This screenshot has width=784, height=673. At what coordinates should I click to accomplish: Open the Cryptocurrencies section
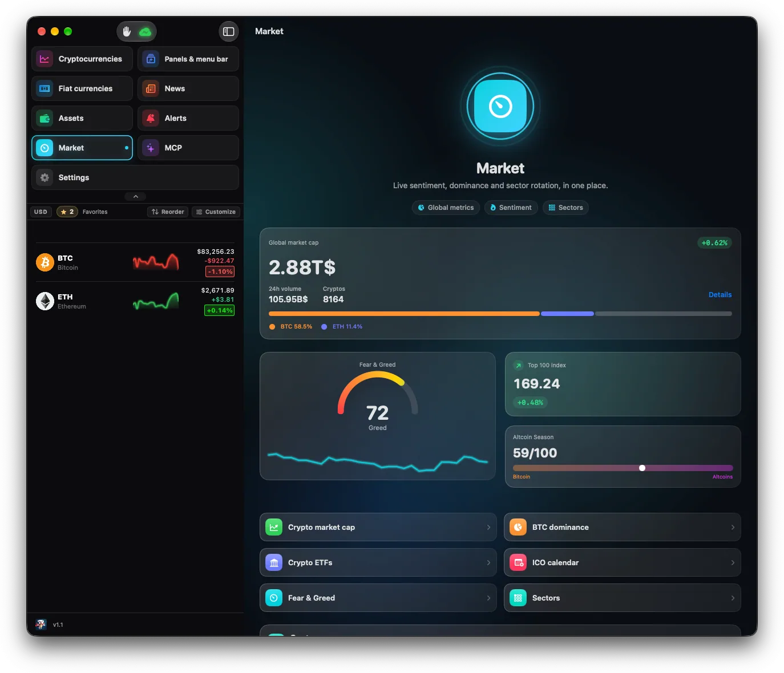(82, 59)
